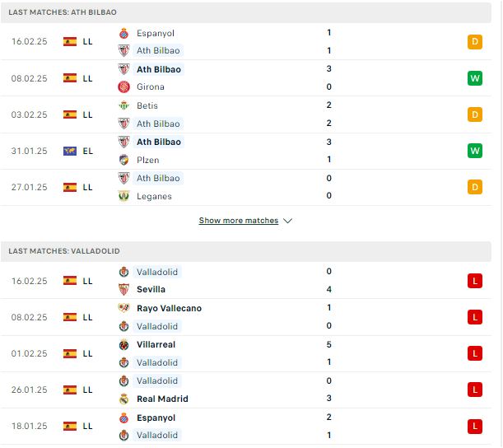Open the Show more matches link
This screenshot has height=448, width=503.
pos(239,221)
